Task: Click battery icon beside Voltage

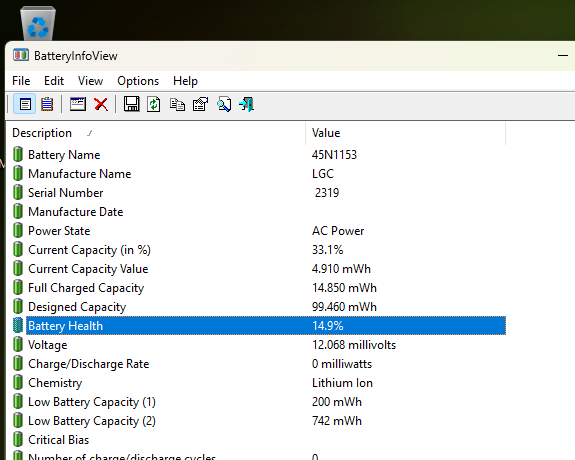Action: (18, 345)
